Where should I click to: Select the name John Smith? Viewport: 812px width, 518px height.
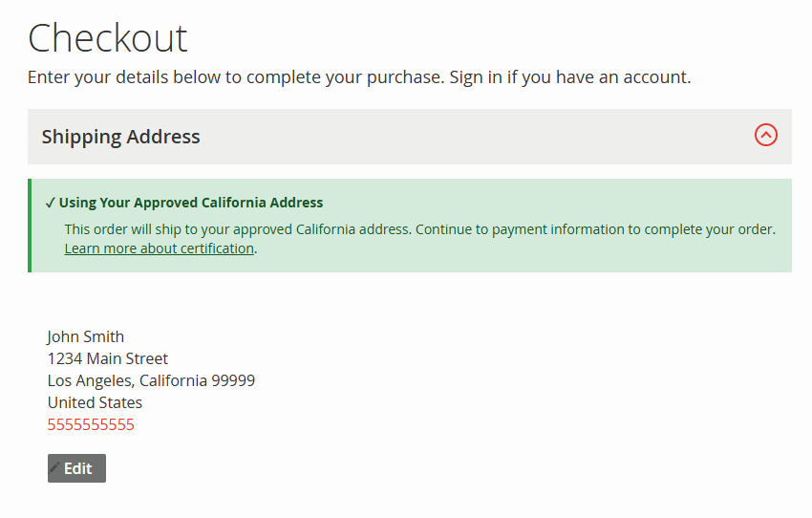point(85,336)
